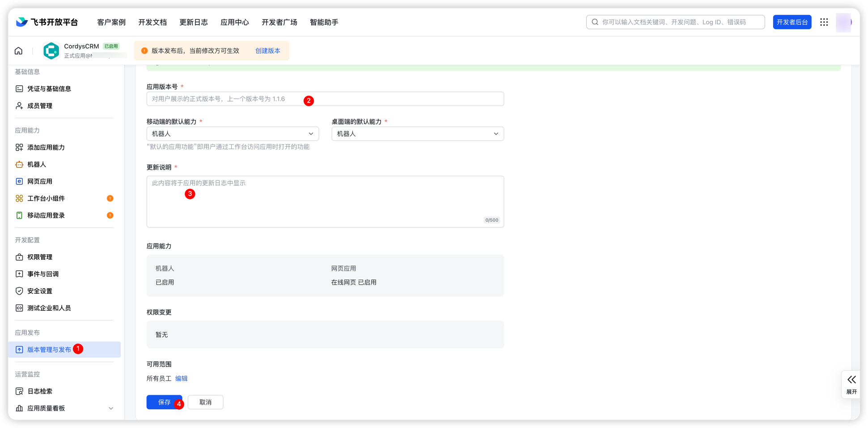Select 权限管理 under 开发配置

(40, 257)
